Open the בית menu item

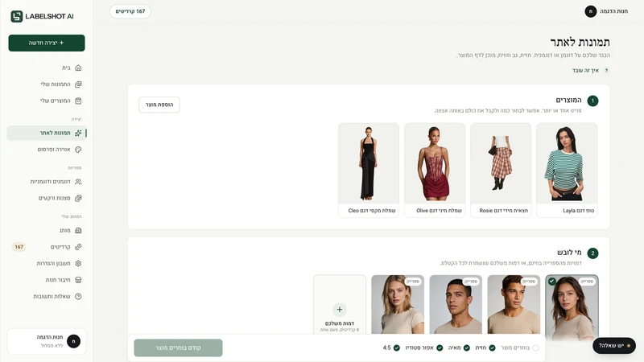pyautogui.click(x=47, y=68)
